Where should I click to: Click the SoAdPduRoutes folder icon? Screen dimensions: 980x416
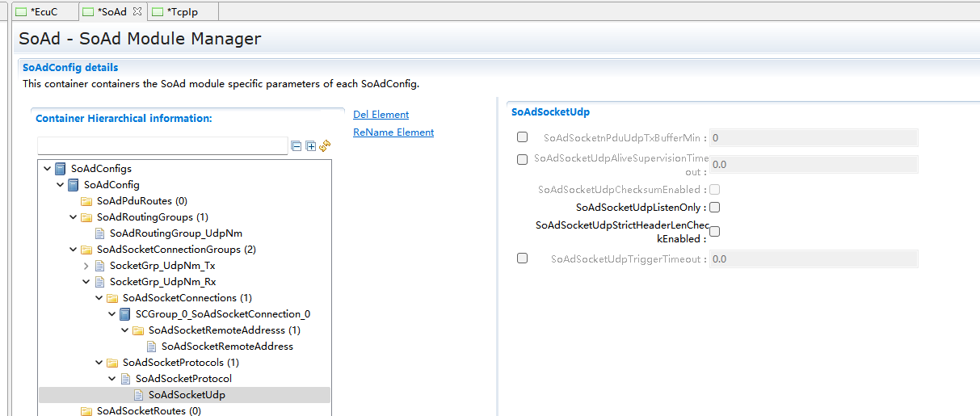(86, 201)
